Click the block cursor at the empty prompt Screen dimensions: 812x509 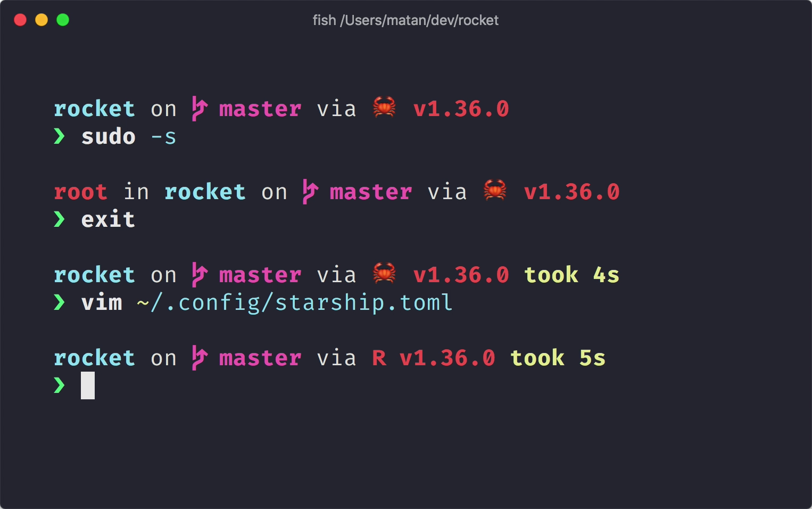(88, 385)
